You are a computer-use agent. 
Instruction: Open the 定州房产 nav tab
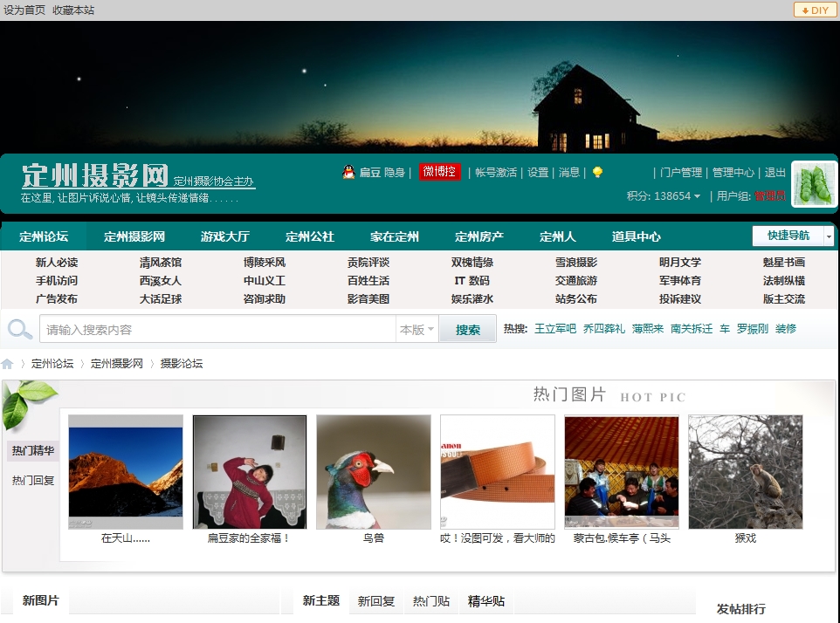coord(479,236)
